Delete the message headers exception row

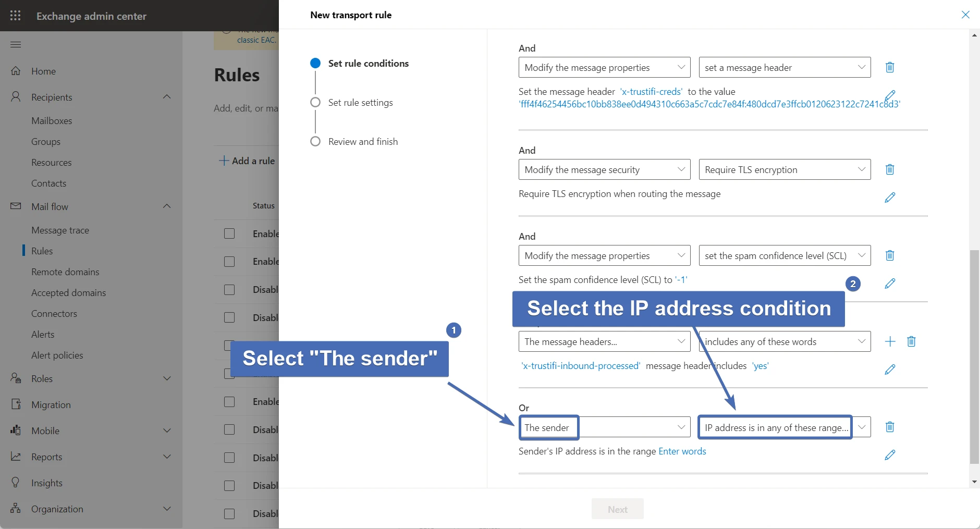pyautogui.click(x=911, y=341)
